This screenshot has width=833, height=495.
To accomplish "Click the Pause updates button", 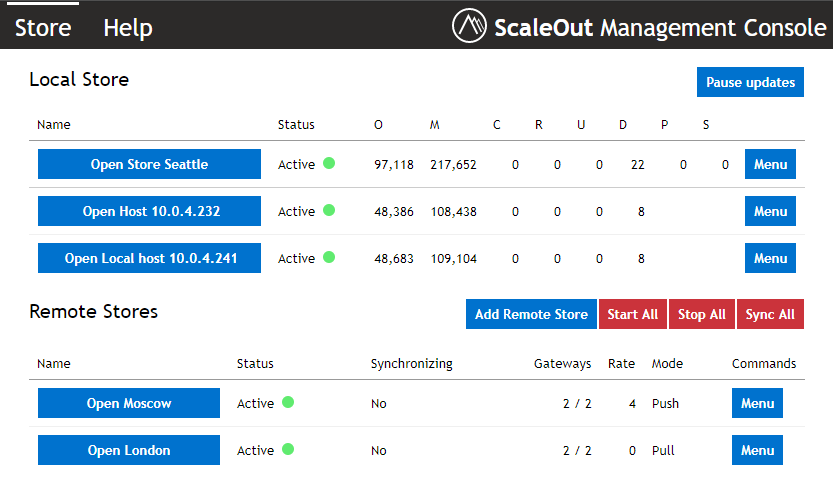I will click(750, 82).
